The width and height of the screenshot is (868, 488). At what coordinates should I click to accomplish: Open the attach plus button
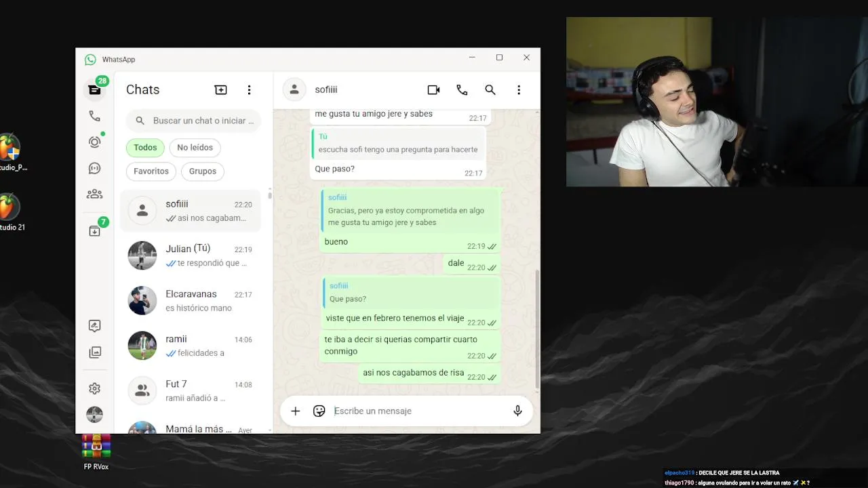point(295,411)
